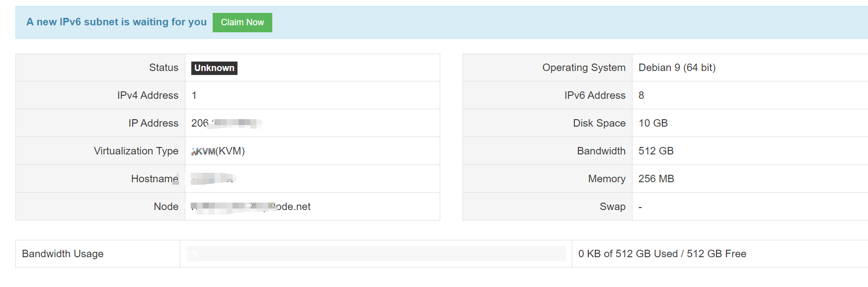Image resolution: width=868 pixels, height=287 pixels.
Task: Click the Swap value dash
Action: (x=640, y=207)
